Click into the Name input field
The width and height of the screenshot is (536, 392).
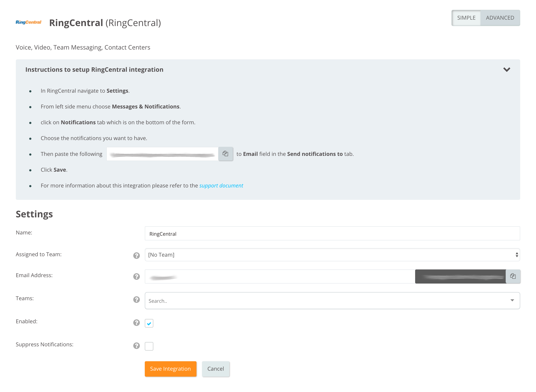332,234
